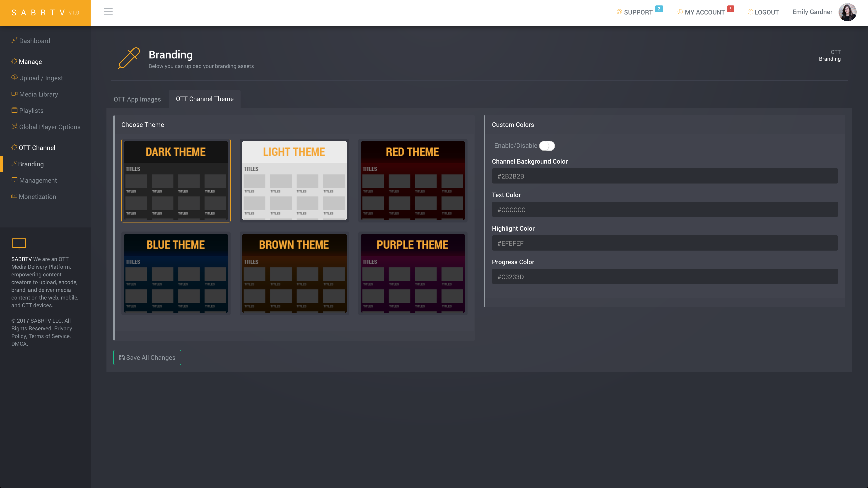Click the Text Color field
This screenshot has width=868, height=488.
(x=665, y=209)
